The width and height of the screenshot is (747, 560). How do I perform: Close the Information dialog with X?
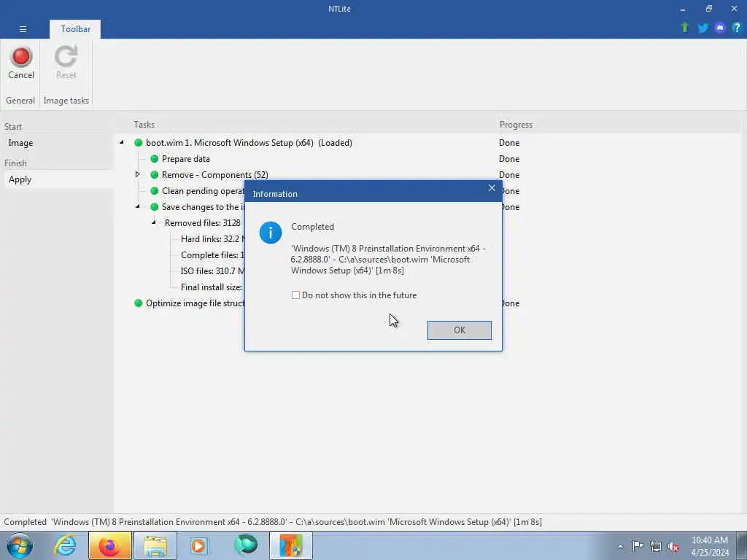tap(492, 188)
